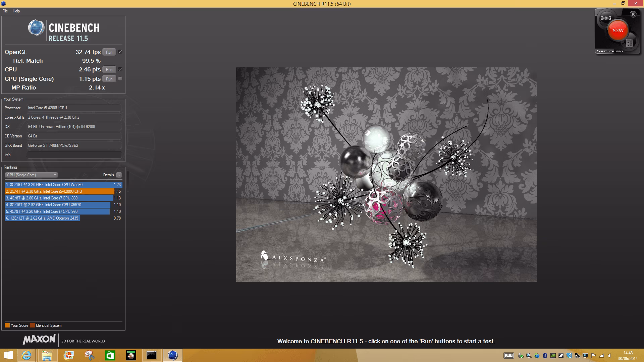Image resolution: width=644 pixels, height=362 pixels.
Task: Open the ranking type dropdown
Action: (32, 175)
